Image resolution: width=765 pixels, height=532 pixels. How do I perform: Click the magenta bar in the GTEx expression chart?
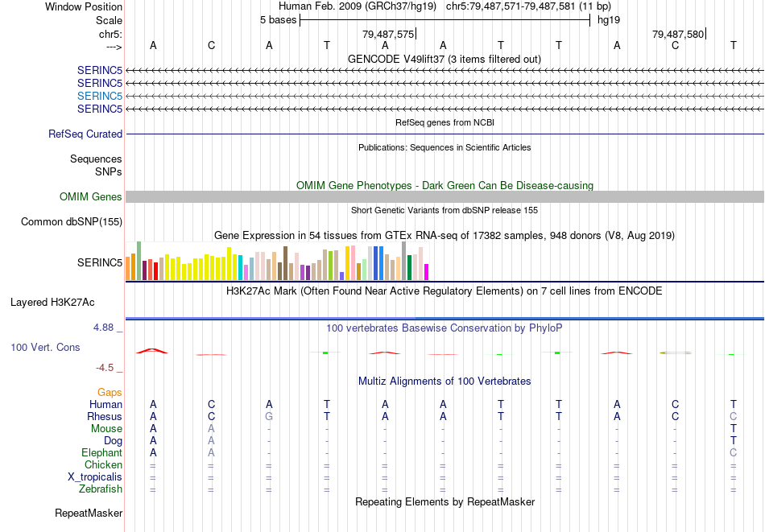[427, 272]
